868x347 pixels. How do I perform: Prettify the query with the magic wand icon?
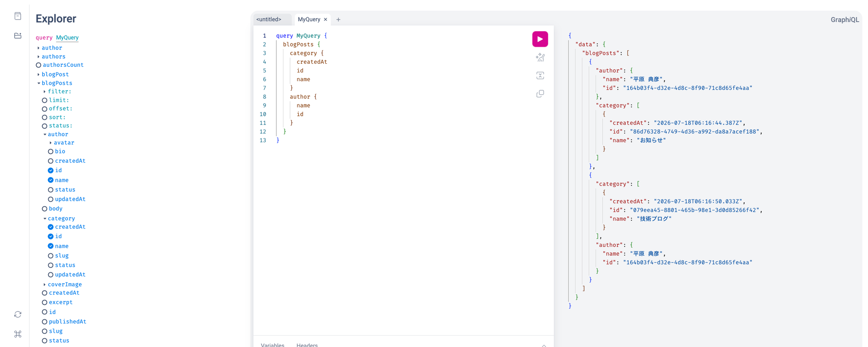coord(540,57)
